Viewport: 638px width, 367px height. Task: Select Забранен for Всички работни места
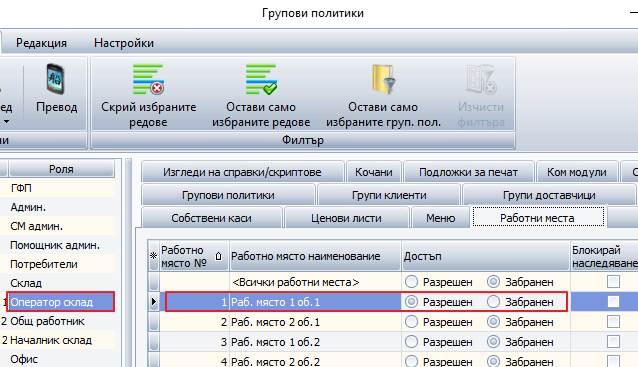pos(494,282)
